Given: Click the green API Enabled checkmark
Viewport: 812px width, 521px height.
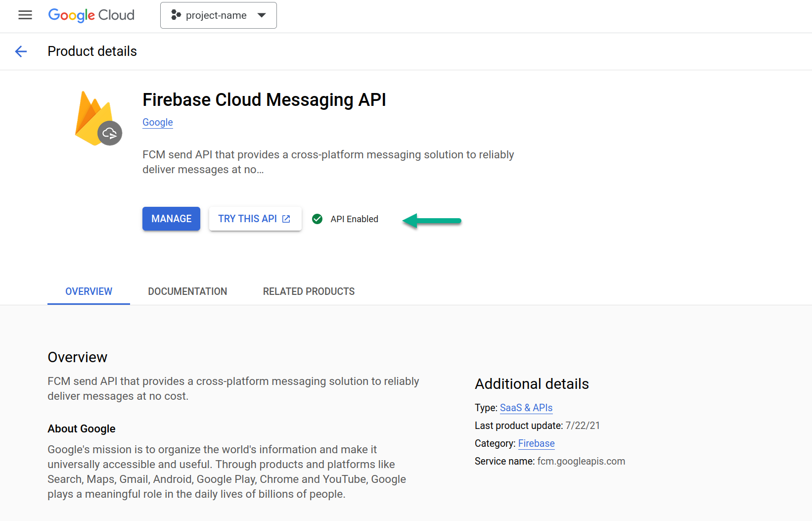Looking at the screenshot, I should (x=317, y=219).
